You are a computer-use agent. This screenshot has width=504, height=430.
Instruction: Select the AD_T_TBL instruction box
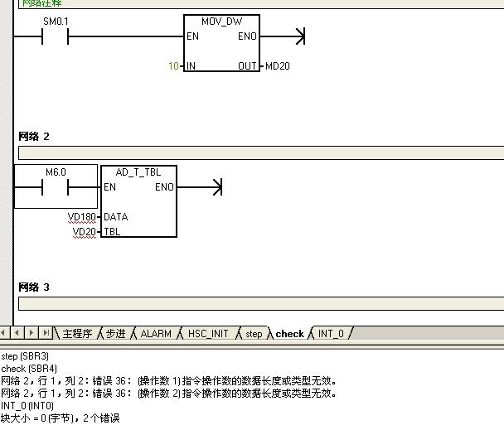pos(138,201)
